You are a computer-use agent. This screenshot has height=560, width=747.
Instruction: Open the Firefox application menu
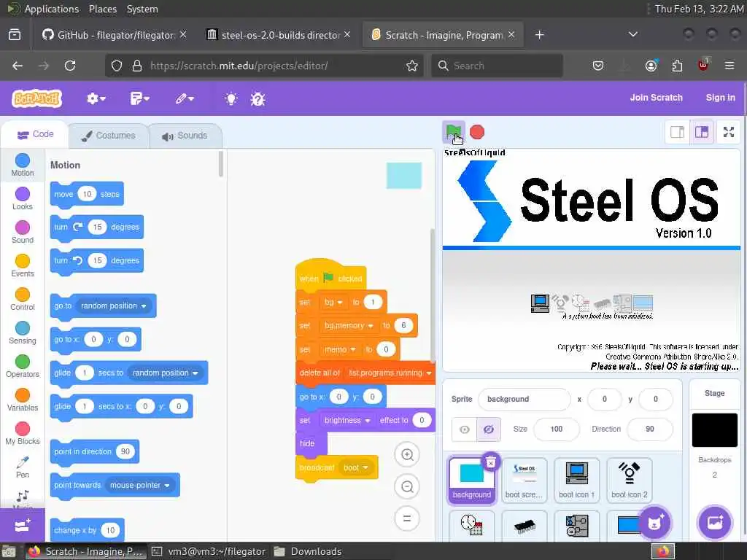pyautogui.click(x=729, y=66)
